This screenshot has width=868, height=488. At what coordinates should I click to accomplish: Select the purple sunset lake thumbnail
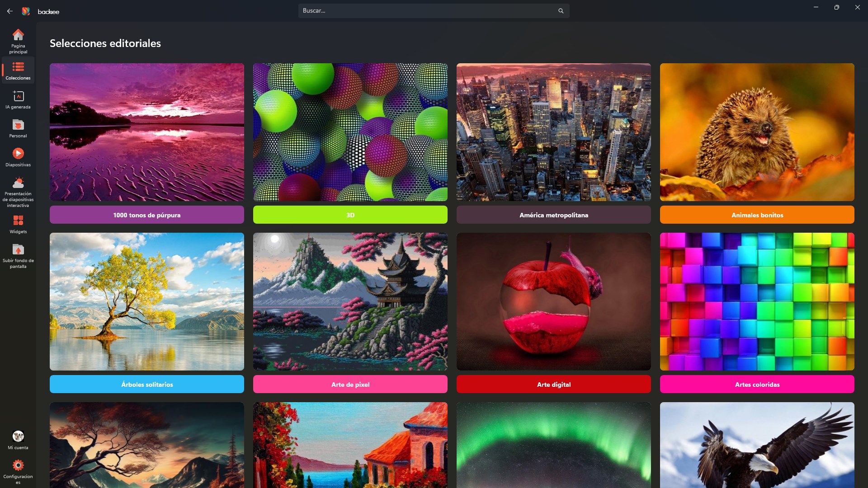[147, 132]
